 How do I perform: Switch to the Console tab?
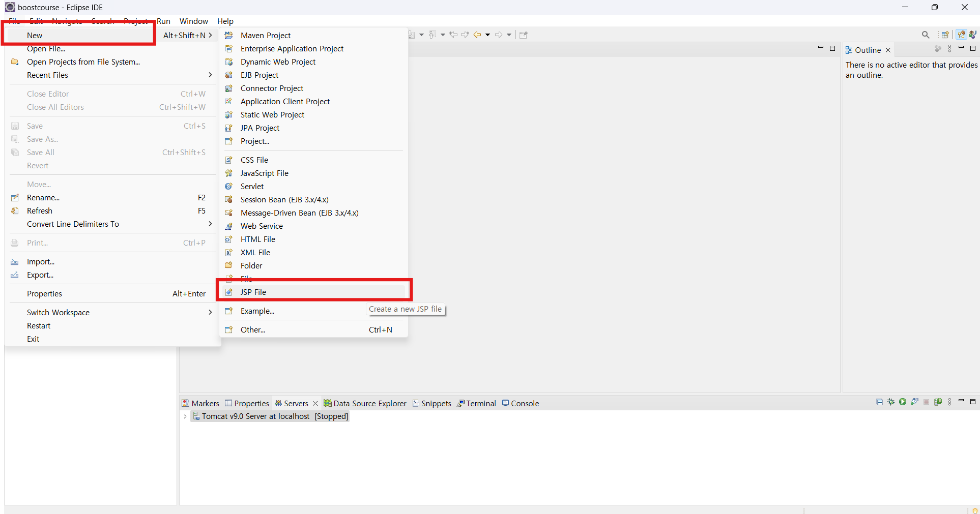point(521,403)
